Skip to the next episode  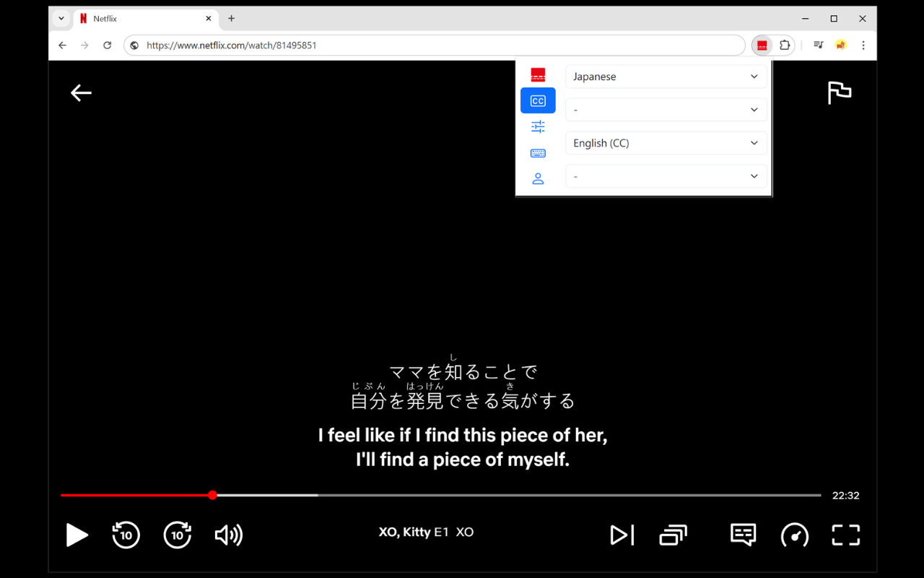pos(622,535)
